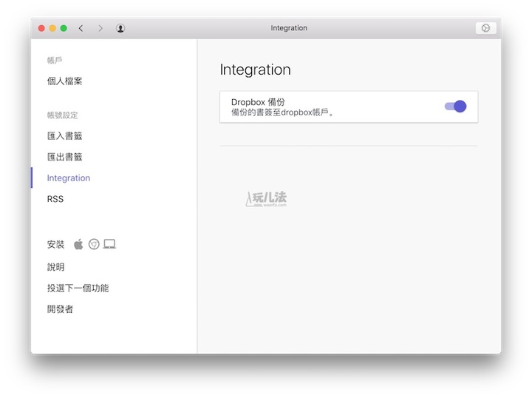Go back with the left arrow
Viewport: 532px width, 398px height.
81,28
